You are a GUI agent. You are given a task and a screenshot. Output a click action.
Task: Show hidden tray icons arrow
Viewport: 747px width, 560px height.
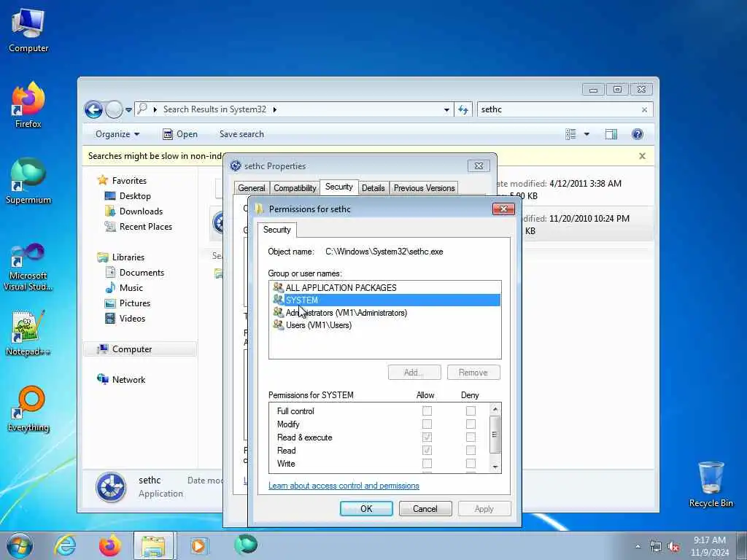[x=638, y=547]
